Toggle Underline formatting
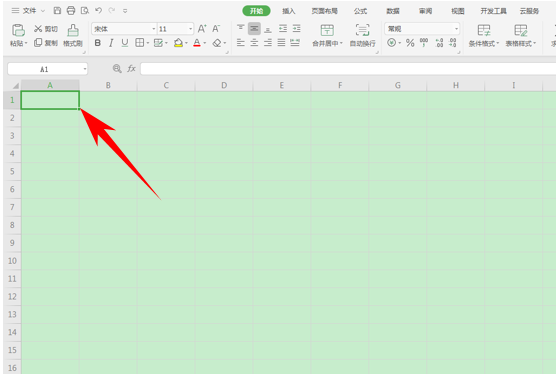Viewport: 557px width, 374px height. pyautogui.click(x=125, y=43)
